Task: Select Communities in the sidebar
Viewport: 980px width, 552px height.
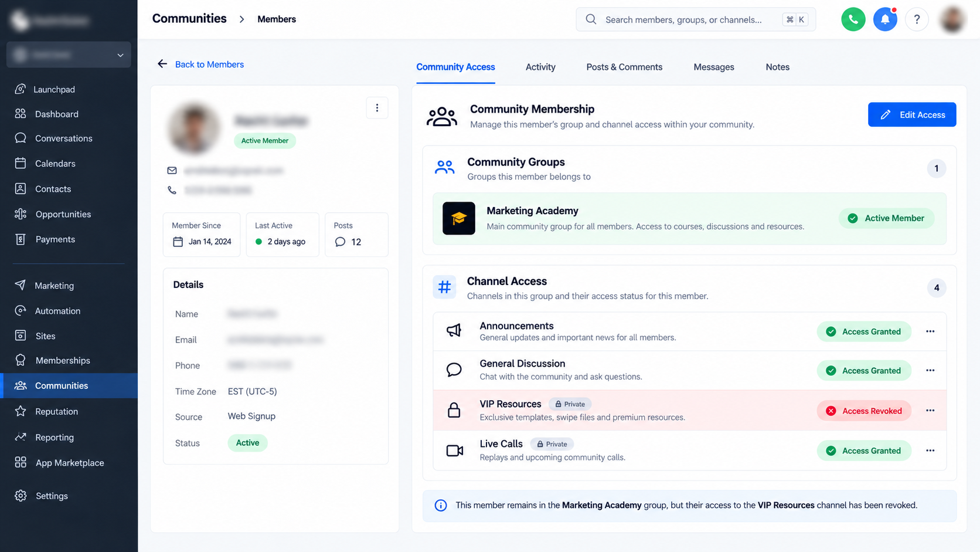Action: pyautogui.click(x=69, y=385)
